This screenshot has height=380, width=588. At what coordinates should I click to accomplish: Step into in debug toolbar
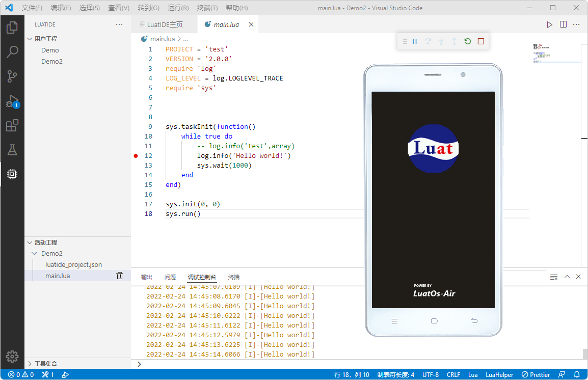click(441, 41)
